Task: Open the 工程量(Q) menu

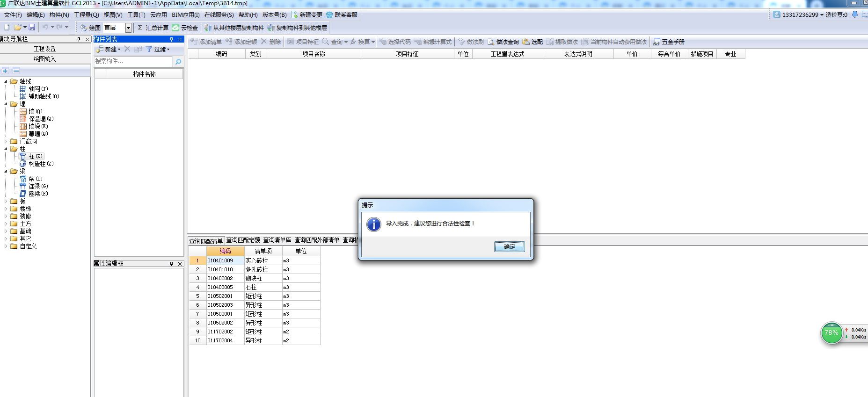Action: (86, 15)
